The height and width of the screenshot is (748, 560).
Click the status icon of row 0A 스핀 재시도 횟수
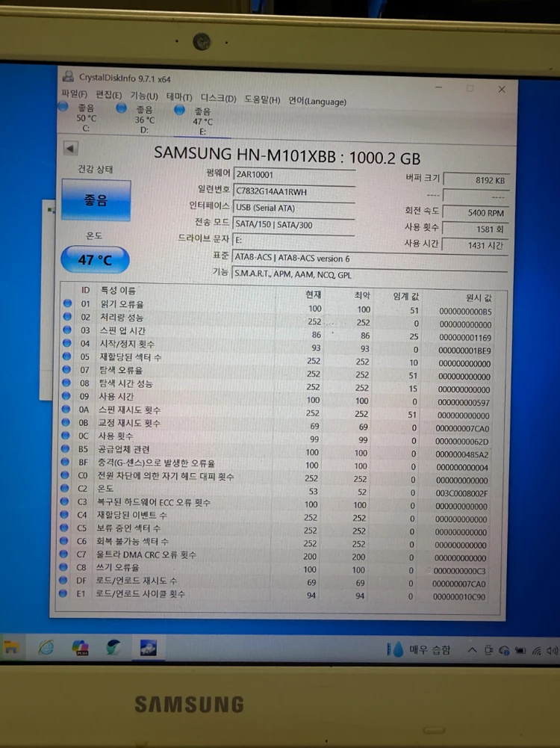click(x=66, y=409)
